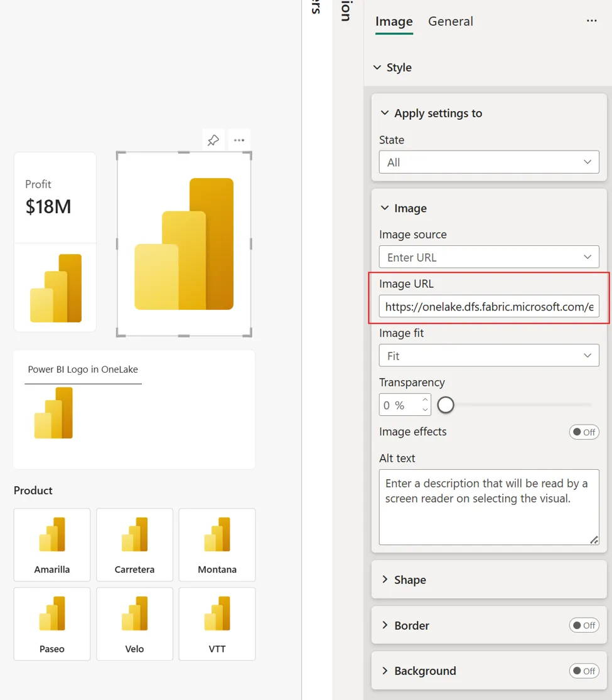This screenshot has height=700, width=612.
Task: Turn on the Border toggle
Action: 584,625
